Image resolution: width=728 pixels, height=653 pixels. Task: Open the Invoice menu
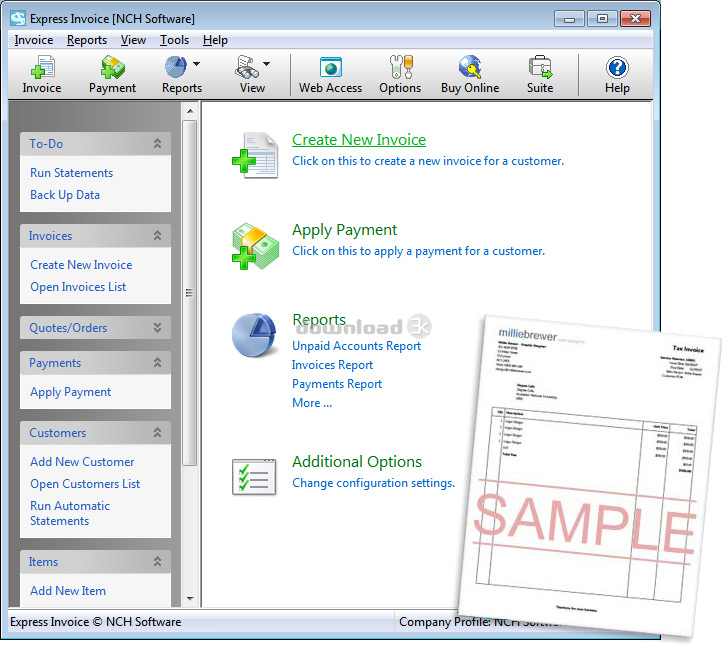(34, 40)
